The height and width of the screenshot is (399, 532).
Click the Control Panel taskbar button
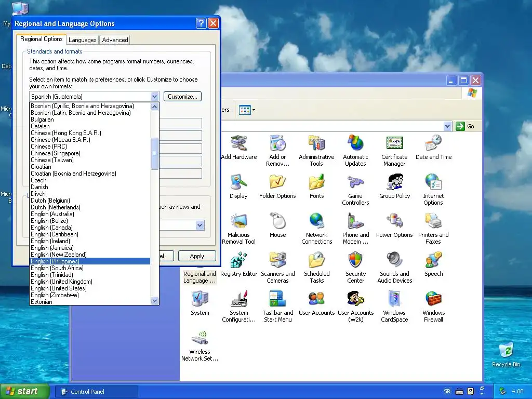click(x=97, y=392)
